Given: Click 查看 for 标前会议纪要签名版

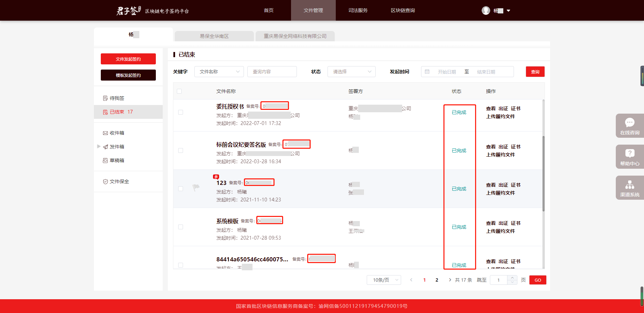Looking at the screenshot, I should 491,147.
